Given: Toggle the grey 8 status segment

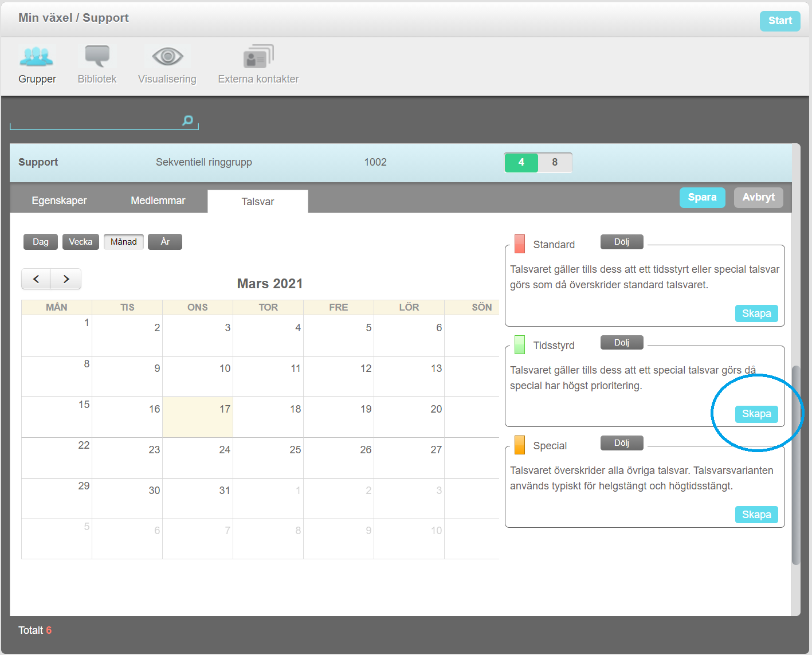Looking at the screenshot, I should point(555,162).
